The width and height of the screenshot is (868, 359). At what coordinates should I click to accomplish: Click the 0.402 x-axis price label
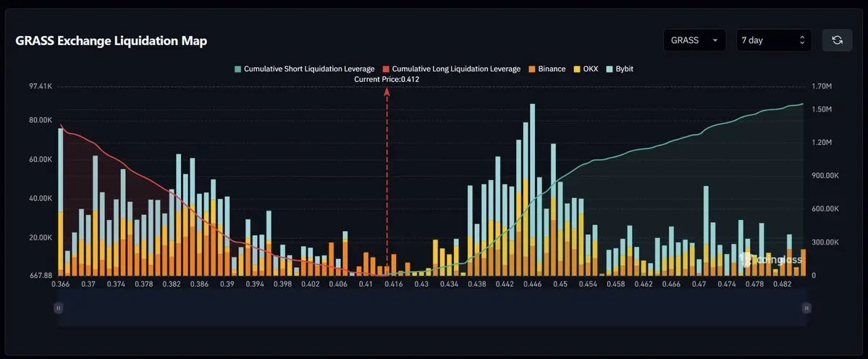point(311,284)
